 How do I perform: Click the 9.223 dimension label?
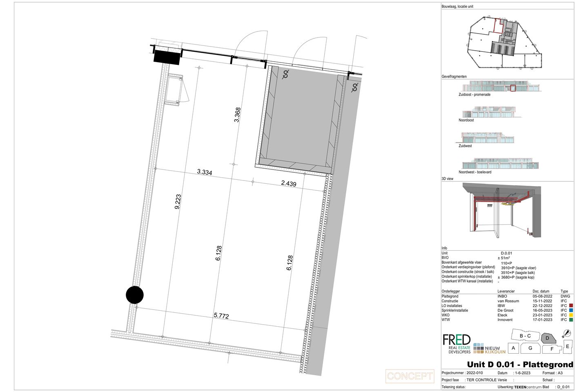point(178,202)
